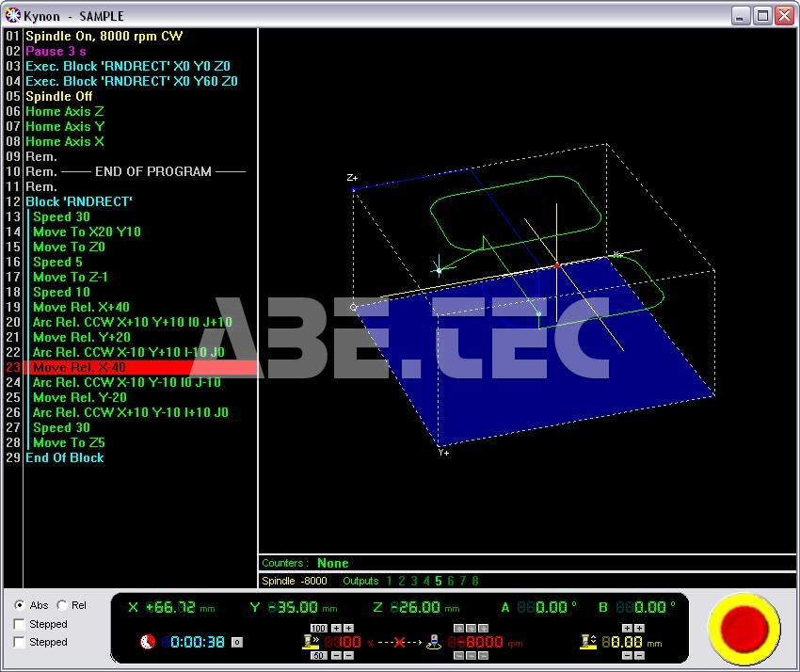This screenshot has width=800, height=672.
Task: Click the leftmost plus button above the yellow mm readout
Action: (x=627, y=628)
